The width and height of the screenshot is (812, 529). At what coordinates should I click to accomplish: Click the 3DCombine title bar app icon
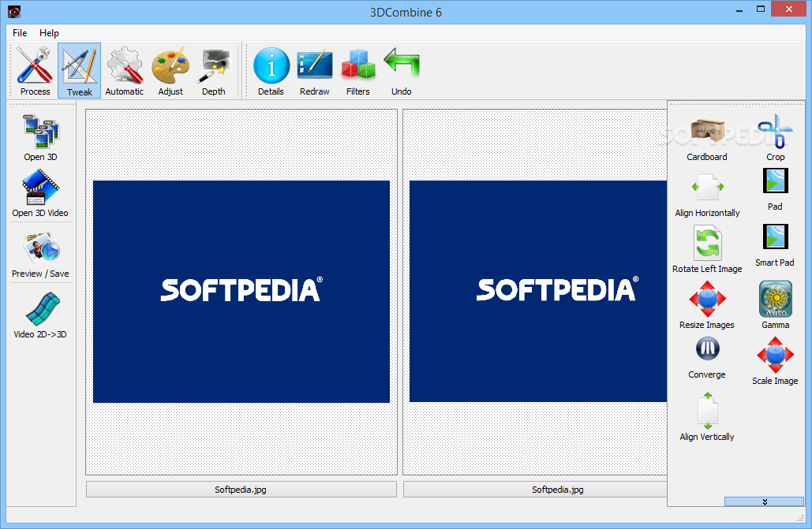[14, 11]
